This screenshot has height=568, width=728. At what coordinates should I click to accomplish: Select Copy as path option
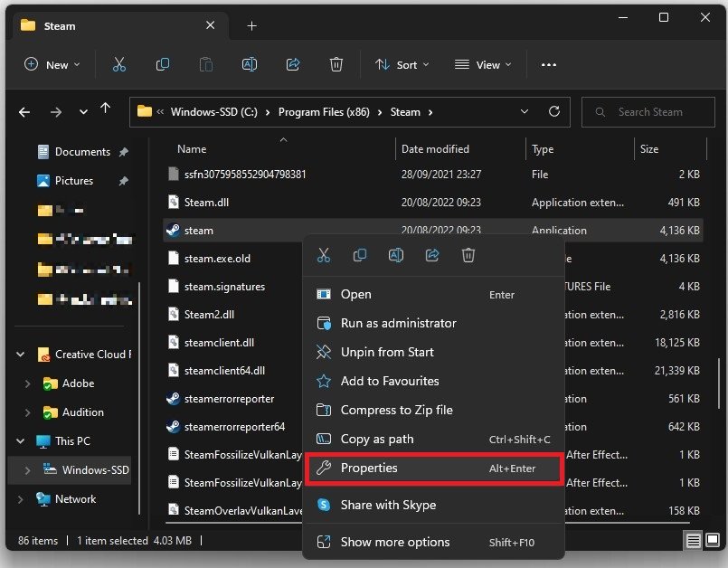pyautogui.click(x=377, y=439)
